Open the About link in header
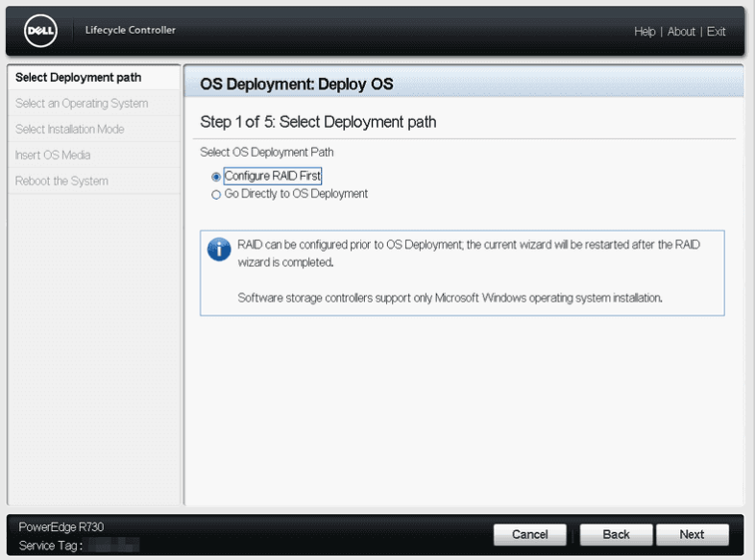The height and width of the screenshot is (560, 755). pyautogui.click(x=681, y=32)
